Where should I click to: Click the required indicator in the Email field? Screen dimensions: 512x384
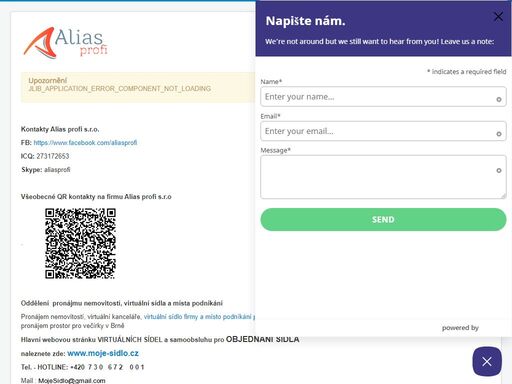pos(499,134)
